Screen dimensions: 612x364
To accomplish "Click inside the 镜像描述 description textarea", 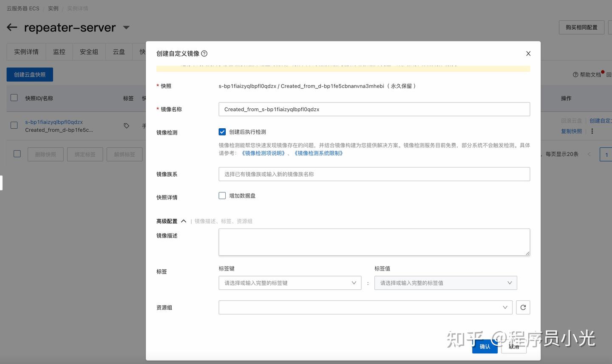I will click(x=374, y=242).
